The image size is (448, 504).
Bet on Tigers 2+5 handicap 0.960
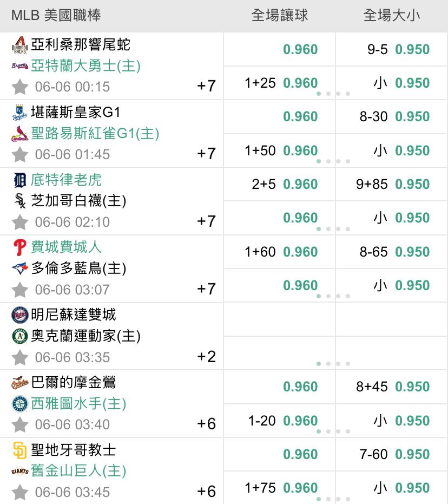tap(279, 184)
